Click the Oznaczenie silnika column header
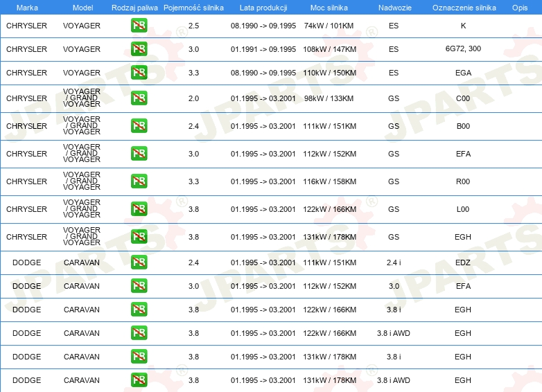 [x=464, y=8]
